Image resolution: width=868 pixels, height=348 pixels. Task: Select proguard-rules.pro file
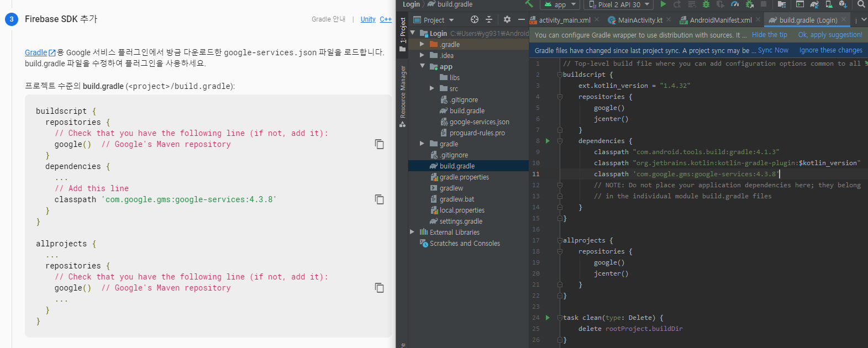pos(472,133)
